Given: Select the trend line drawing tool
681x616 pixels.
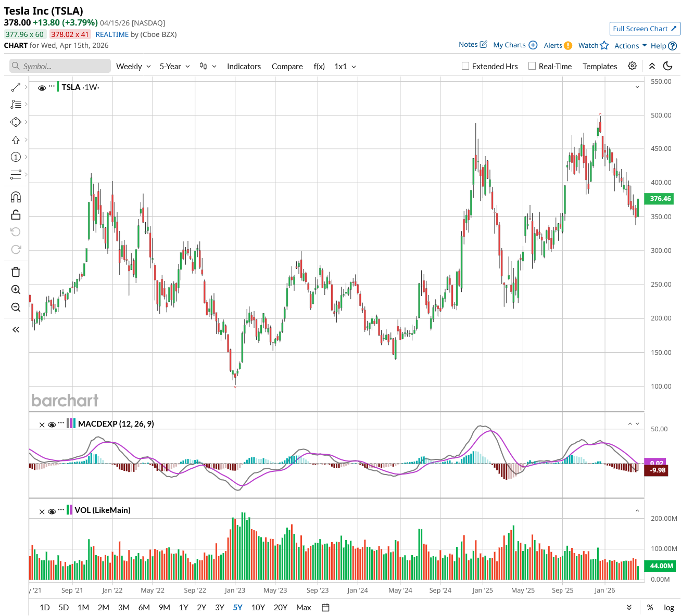Looking at the screenshot, I should pos(16,87).
